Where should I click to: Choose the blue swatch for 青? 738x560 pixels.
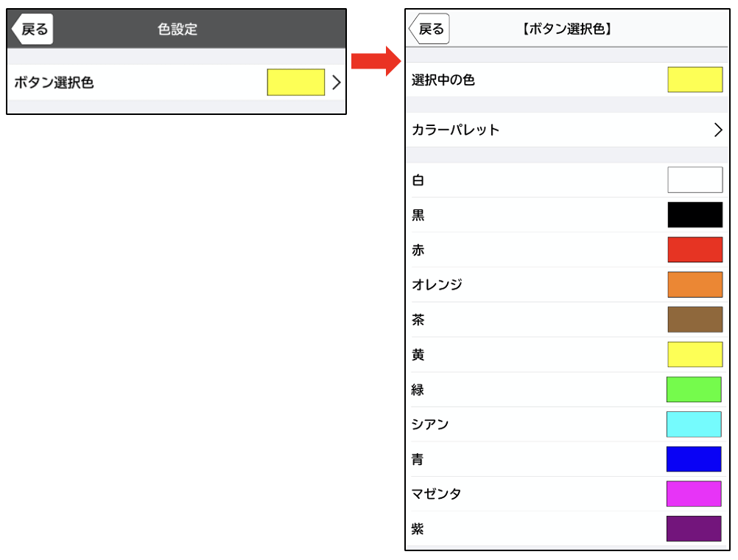pos(693,459)
